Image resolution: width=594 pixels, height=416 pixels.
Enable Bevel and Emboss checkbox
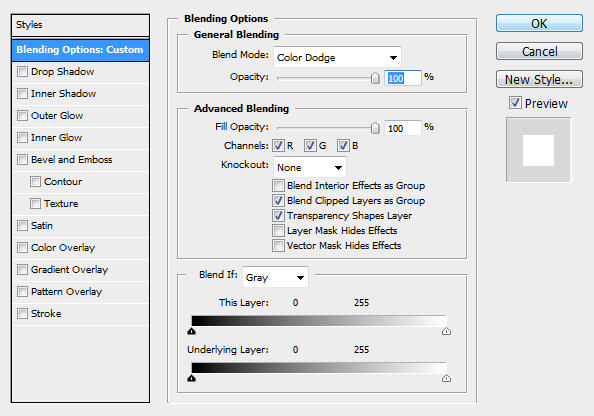click(22, 160)
